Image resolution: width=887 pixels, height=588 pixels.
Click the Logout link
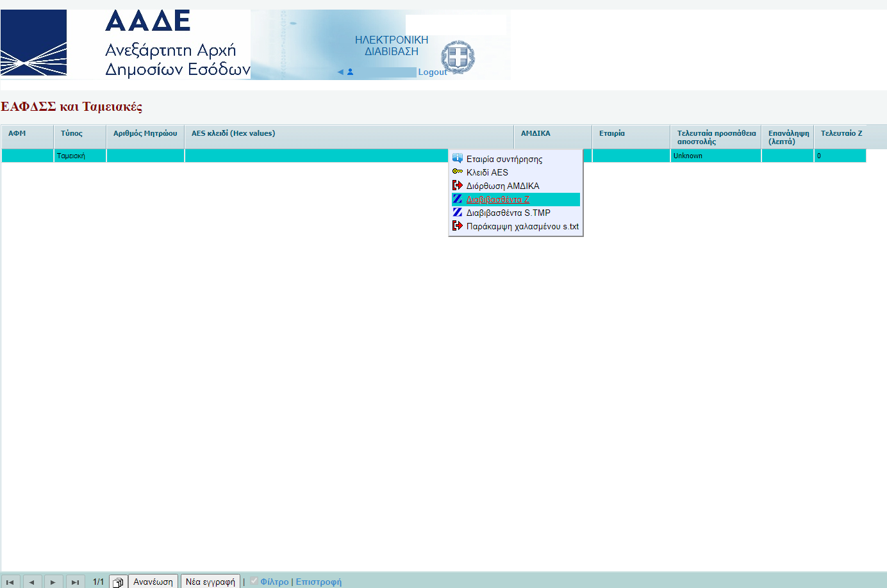pyautogui.click(x=432, y=72)
